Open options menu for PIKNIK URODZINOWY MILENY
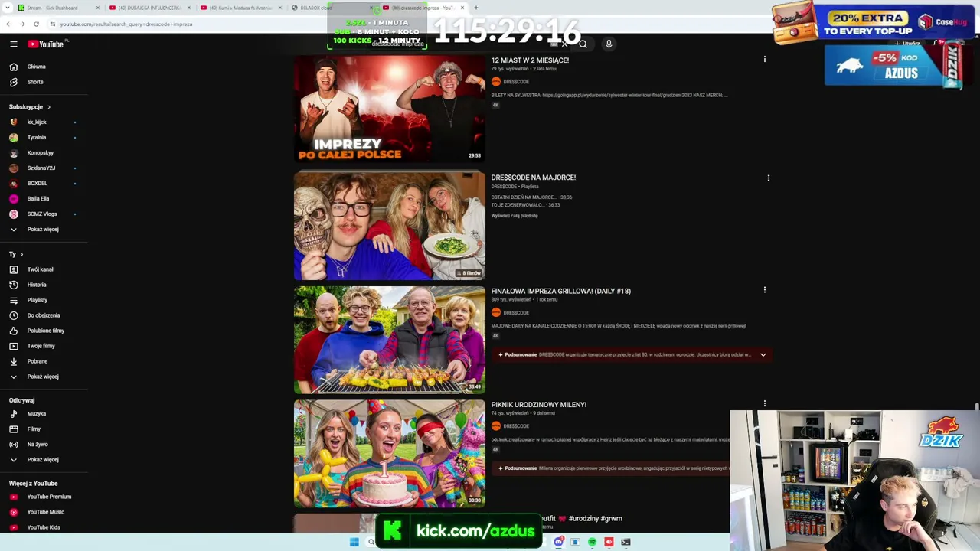 click(x=764, y=403)
